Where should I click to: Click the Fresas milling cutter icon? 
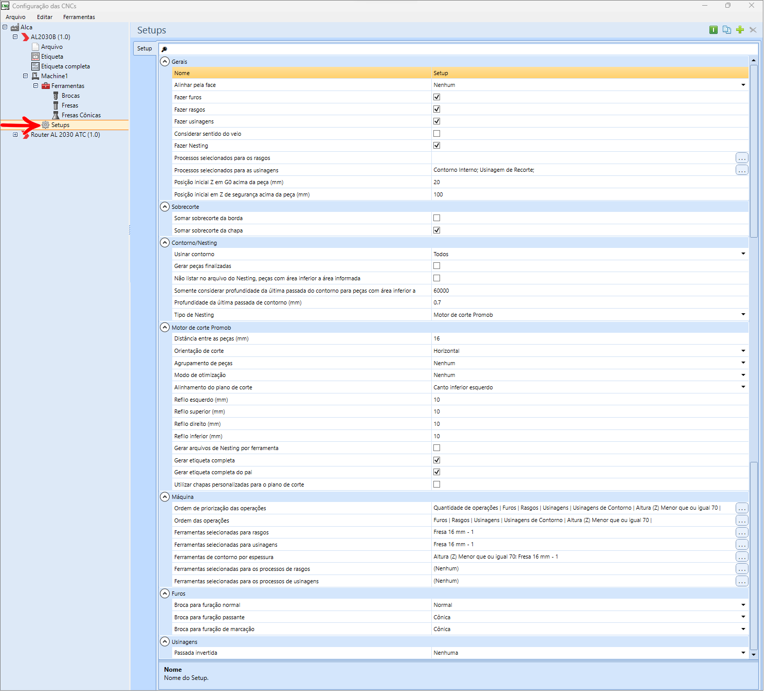pyautogui.click(x=56, y=105)
